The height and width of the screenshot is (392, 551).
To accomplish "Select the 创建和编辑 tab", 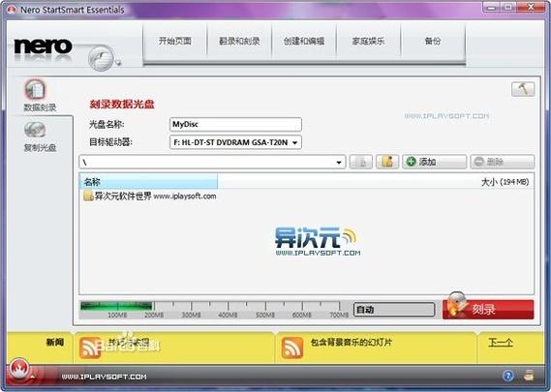I will pyautogui.click(x=304, y=42).
